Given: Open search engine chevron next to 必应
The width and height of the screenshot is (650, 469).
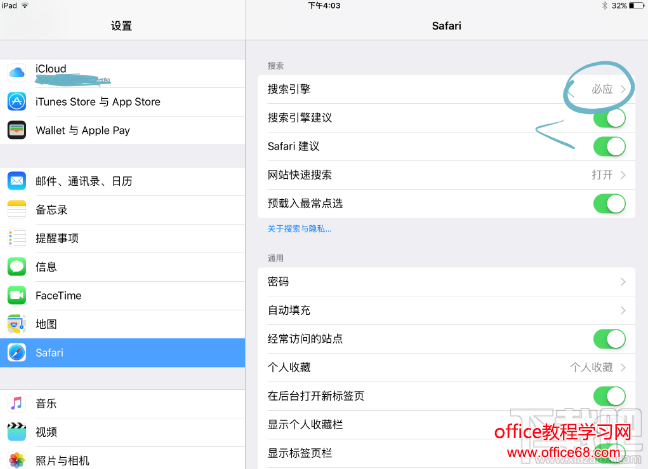Looking at the screenshot, I should (623, 89).
